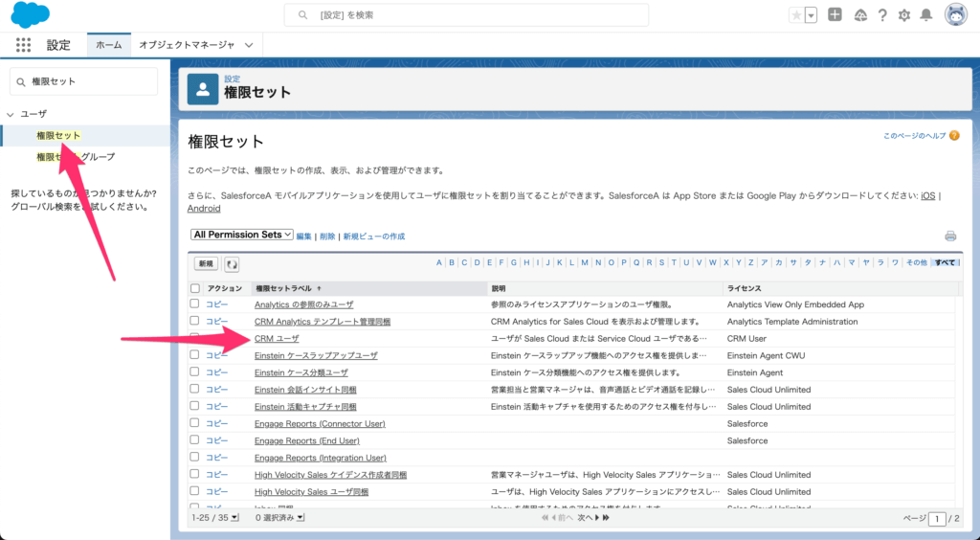Click the next page arrow 次へ

589,518
